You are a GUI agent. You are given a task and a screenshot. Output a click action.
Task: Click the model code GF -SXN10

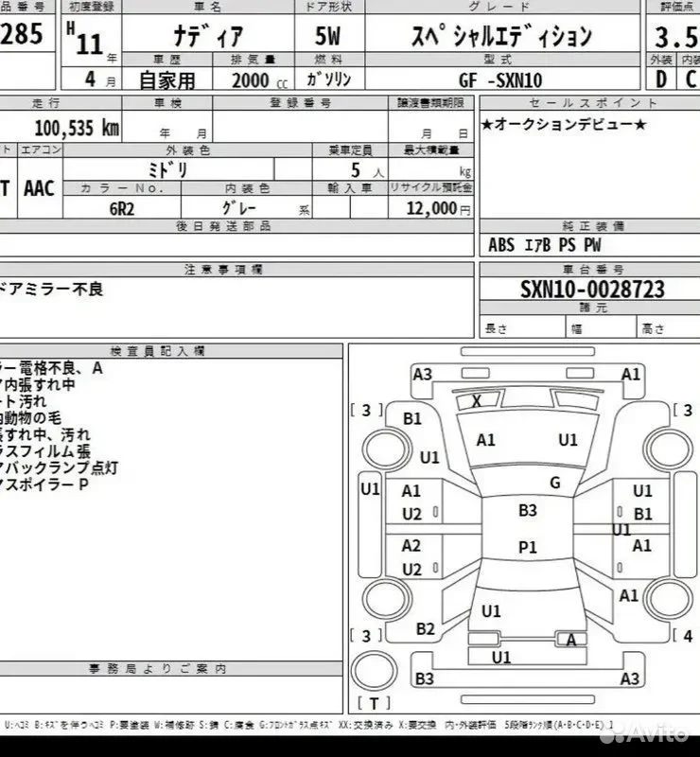tap(500, 80)
